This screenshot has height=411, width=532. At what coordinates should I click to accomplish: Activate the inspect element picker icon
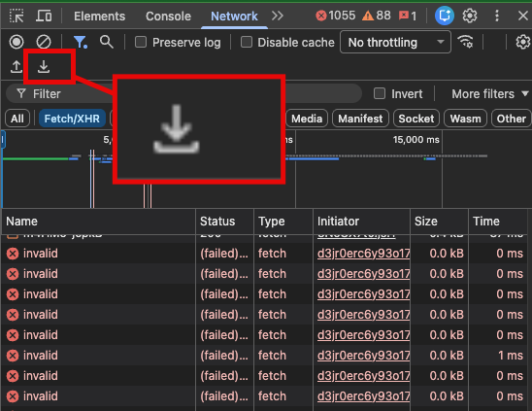17,16
